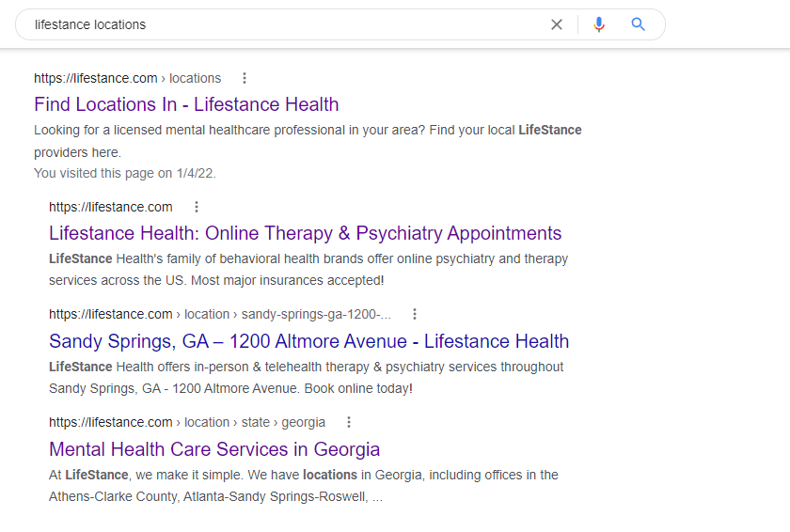790x532 pixels.
Task: Click the plain https://lifestance.com URL above Online Therapy
Action: (x=111, y=207)
